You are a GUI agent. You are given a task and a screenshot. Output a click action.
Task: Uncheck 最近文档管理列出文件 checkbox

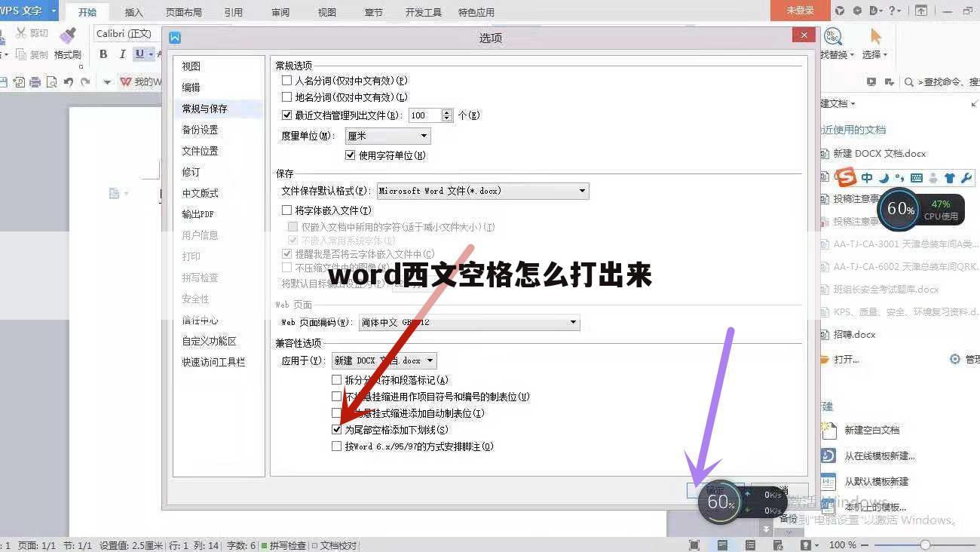[286, 115]
